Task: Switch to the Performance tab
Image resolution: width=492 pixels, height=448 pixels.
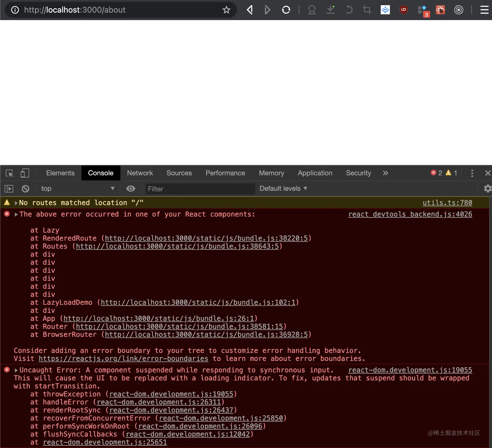Action: pyautogui.click(x=225, y=173)
